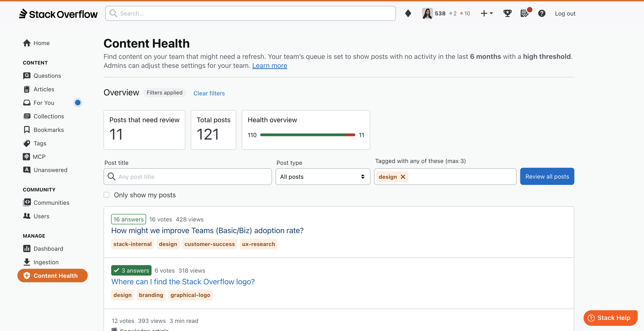The image size is (644, 331).
Task: Open For You in the sidebar
Action: (x=39, y=103)
